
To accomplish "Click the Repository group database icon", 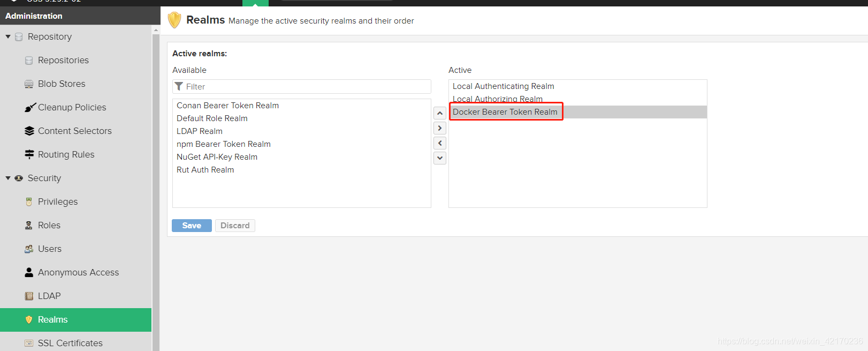I will tap(19, 37).
